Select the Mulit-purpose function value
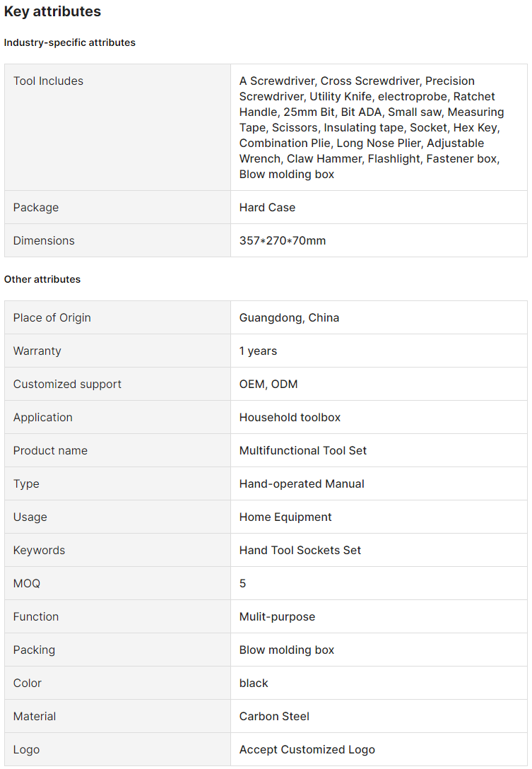 277,617
